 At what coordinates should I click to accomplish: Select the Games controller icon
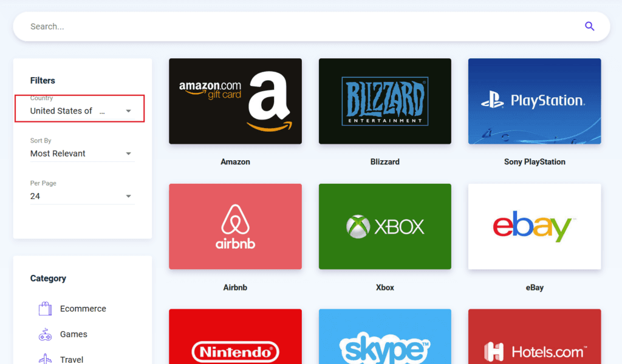pos(45,334)
